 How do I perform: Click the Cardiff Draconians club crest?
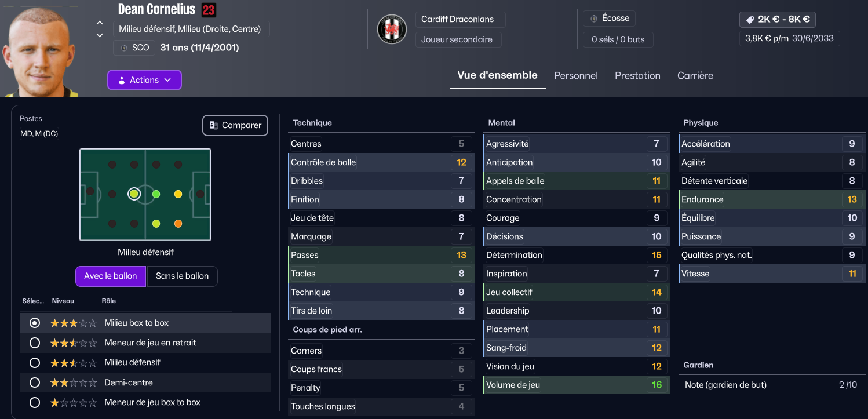[x=392, y=29]
